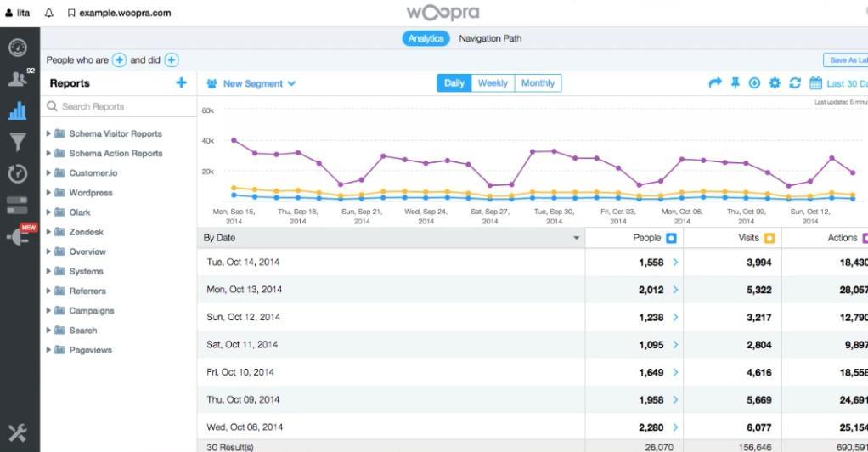Select the Monthly view
The width and height of the screenshot is (868, 452).
[538, 83]
